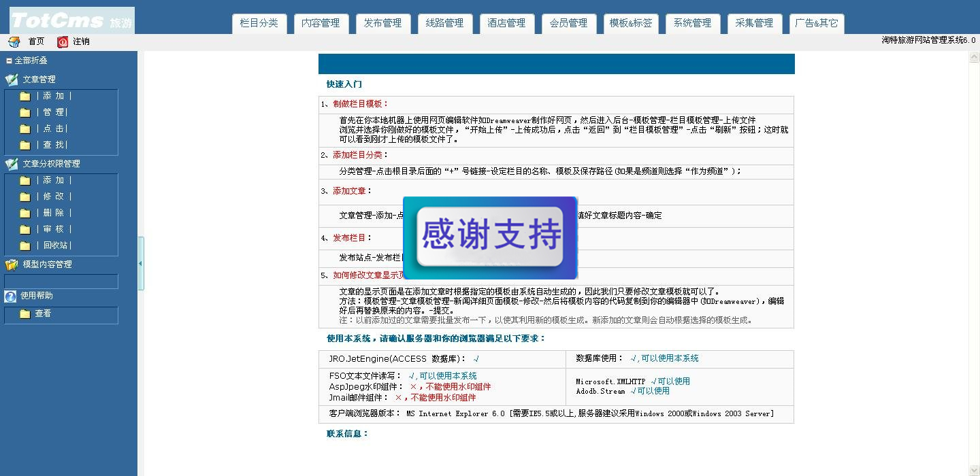
Task: Go to 首页 link in the top bar
Action: (x=37, y=41)
